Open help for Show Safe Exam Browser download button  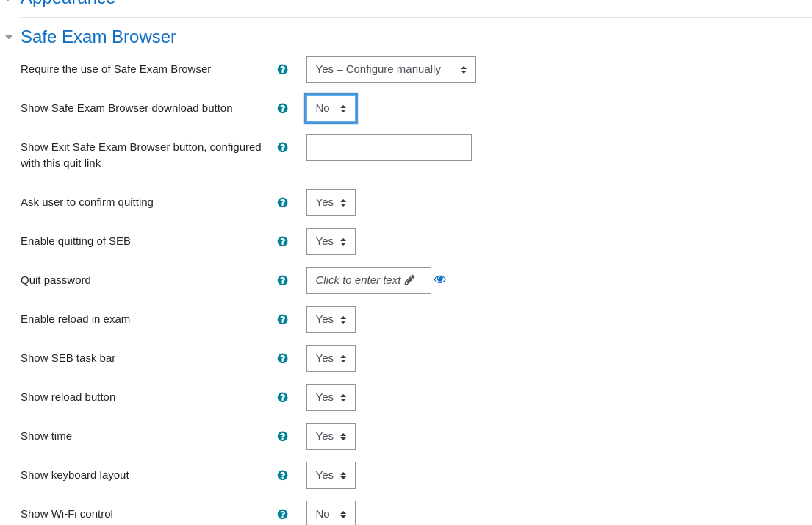click(282, 108)
